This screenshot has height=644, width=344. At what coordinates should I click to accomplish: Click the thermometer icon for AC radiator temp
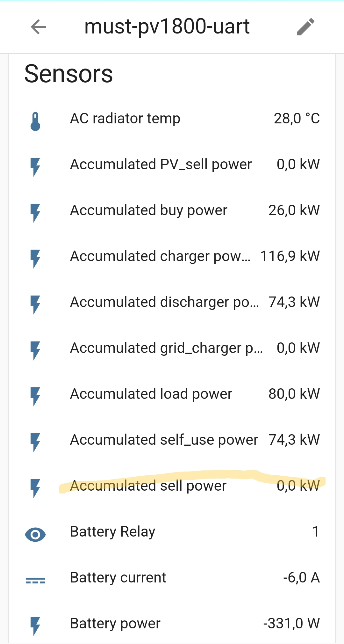tap(35, 121)
